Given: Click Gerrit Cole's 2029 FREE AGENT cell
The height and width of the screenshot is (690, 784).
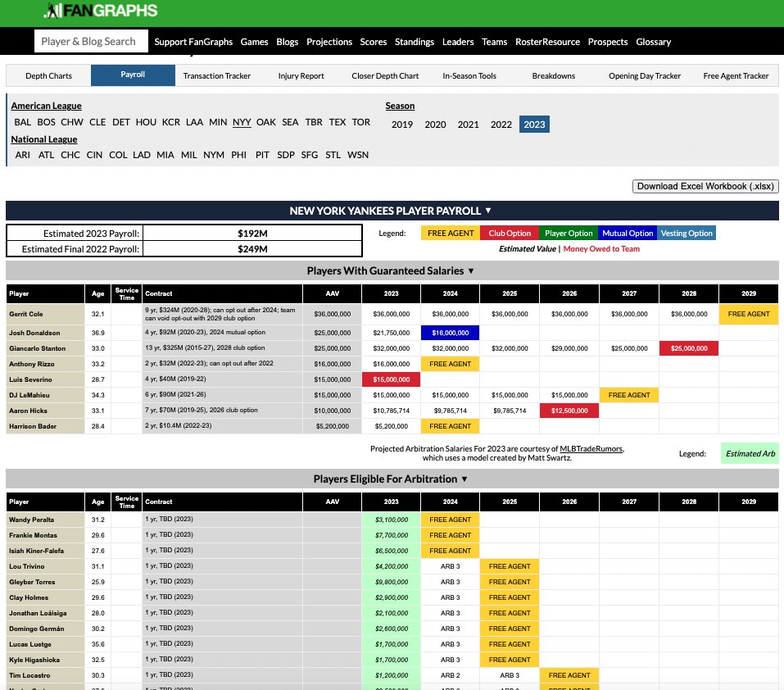Looking at the screenshot, I should coord(749,314).
